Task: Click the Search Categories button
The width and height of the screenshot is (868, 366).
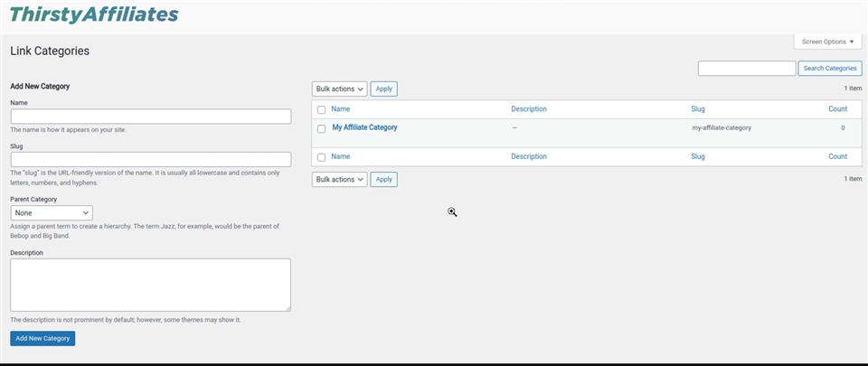Action: coord(829,69)
